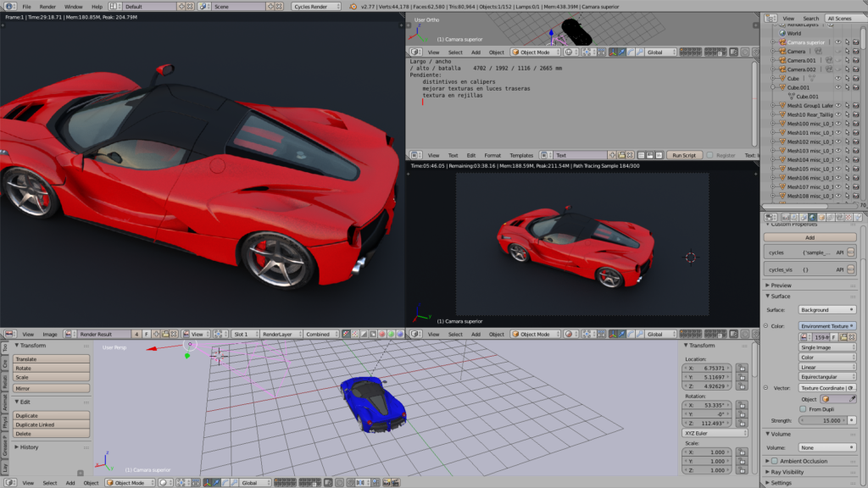Open the Surface dropdown showing Background
868x488 pixels.
pos(826,309)
